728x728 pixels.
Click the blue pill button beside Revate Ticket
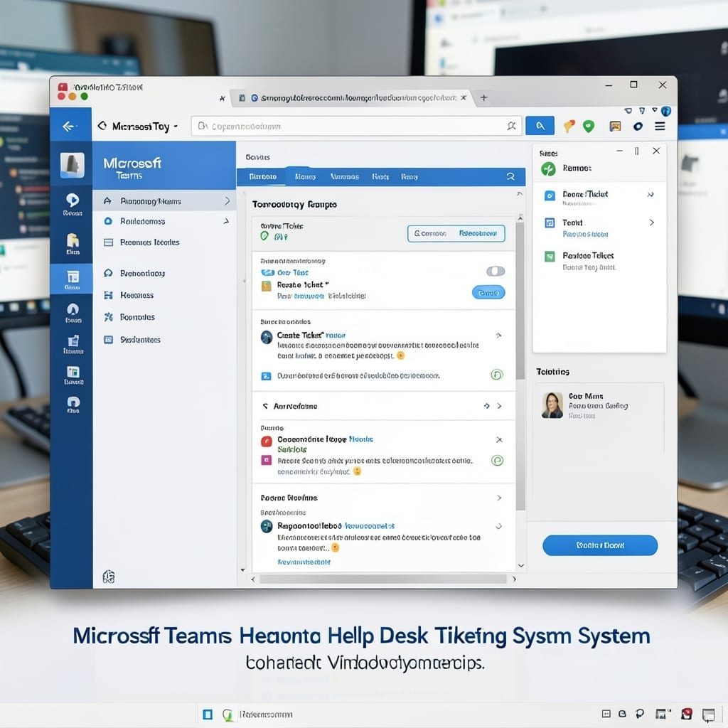(x=488, y=292)
